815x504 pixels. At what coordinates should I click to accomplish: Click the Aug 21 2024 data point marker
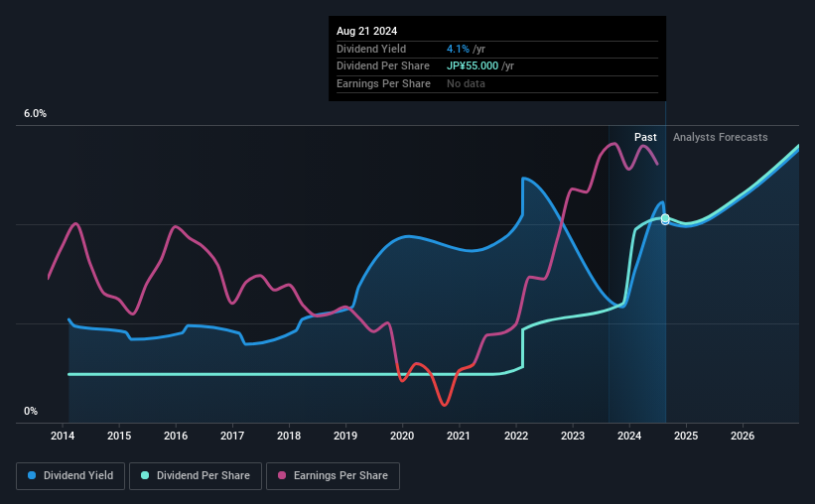pyautogui.click(x=665, y=219)
